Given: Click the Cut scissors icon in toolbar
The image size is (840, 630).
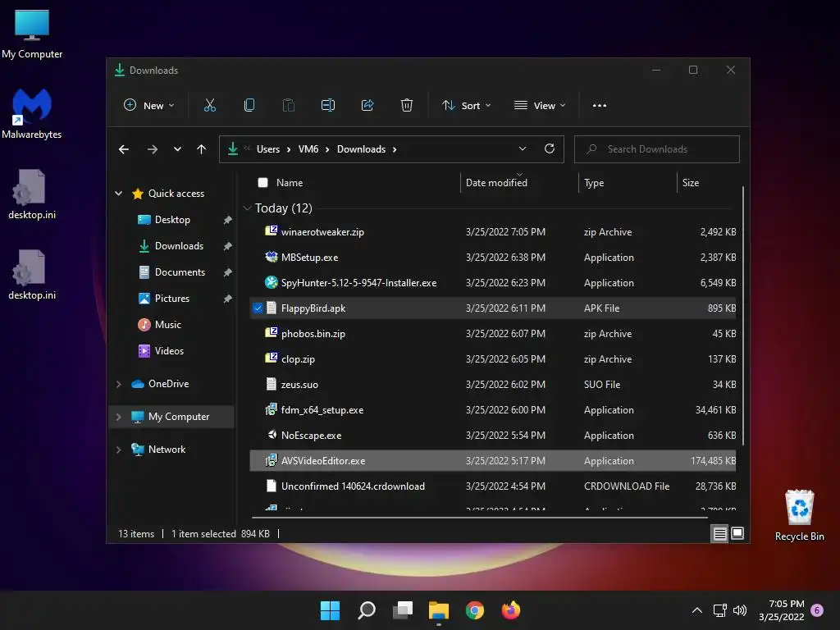Looking at the screenshot, I should coord(209,105).
